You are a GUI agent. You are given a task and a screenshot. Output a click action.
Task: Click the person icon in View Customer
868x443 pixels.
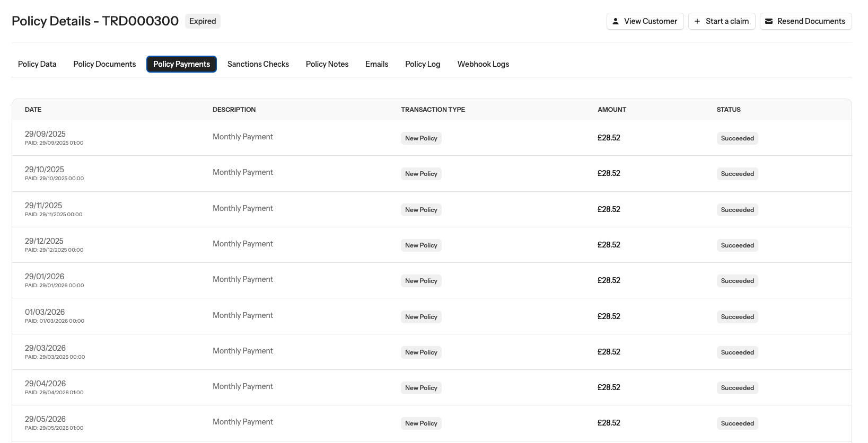click(616, 21)
